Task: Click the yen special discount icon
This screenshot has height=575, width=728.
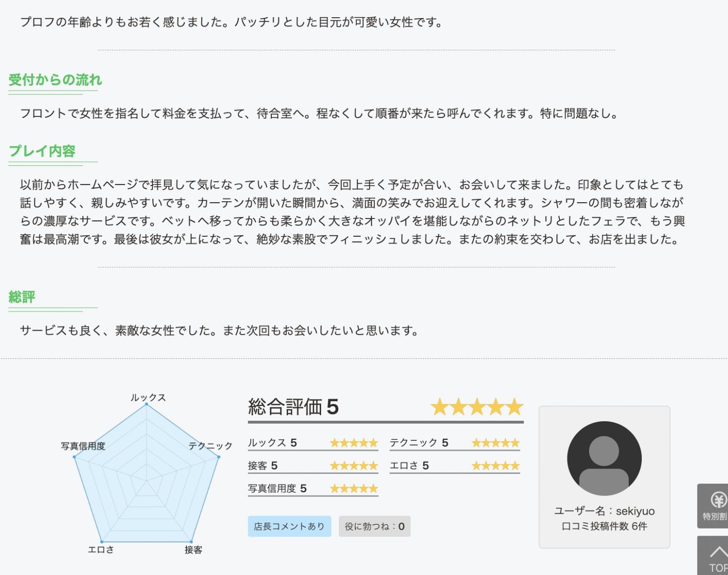Action: click(717, 500)
